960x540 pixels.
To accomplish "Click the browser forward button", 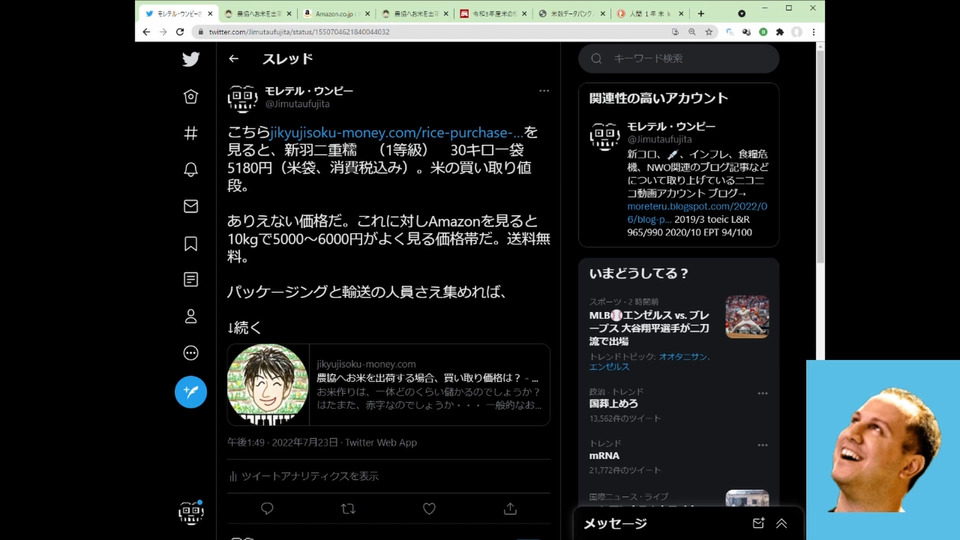I will pyautogui.click(x=163, y=32).
